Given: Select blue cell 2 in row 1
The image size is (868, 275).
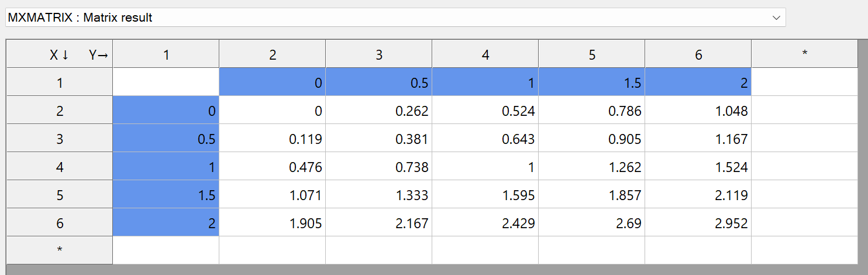Looking at the screenshot, I should [x=698, y=82].
